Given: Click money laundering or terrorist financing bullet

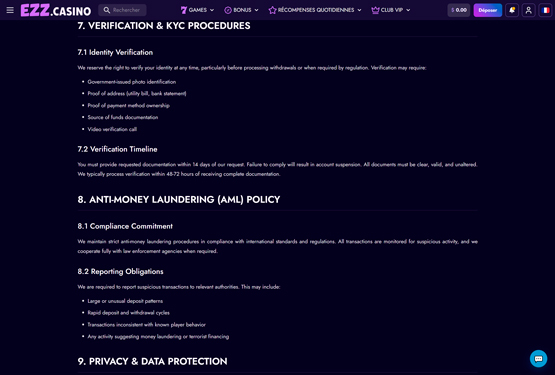Looking at the screenshot, I should pos(158,336).
